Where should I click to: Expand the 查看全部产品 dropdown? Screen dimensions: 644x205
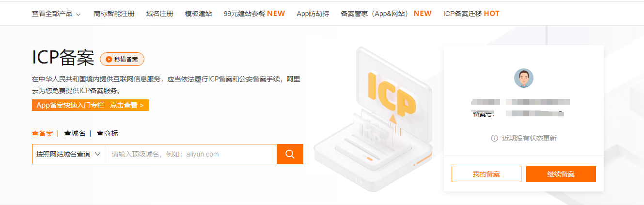click(56, 14)
